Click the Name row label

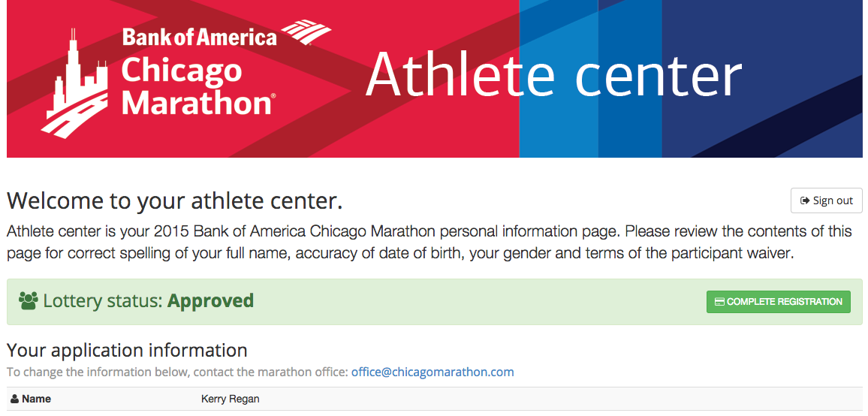click(36, 399)
